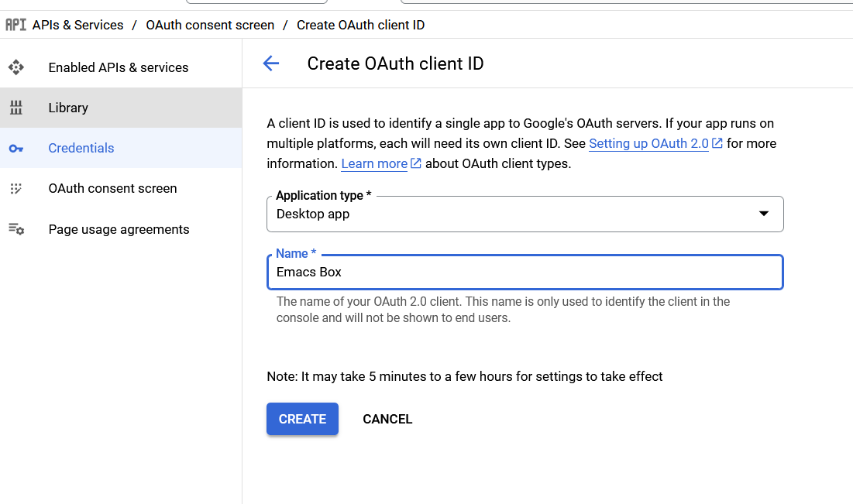853x504 pixels.
Task: Click the Enabled APIs & services sidebar icon
Action: (16, 67)
